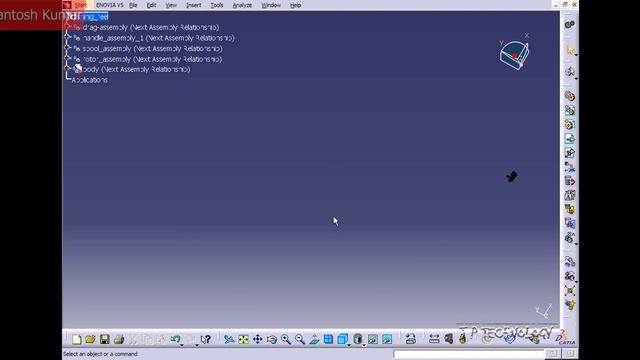Undo the last action
This screenshot has height=360, width=640.
coord(176,339)
